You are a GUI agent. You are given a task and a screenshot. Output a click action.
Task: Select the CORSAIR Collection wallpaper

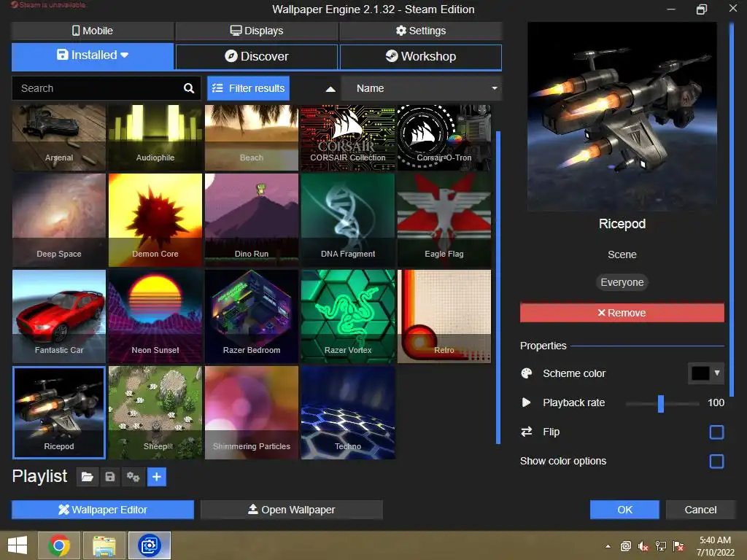pos(348,138)
